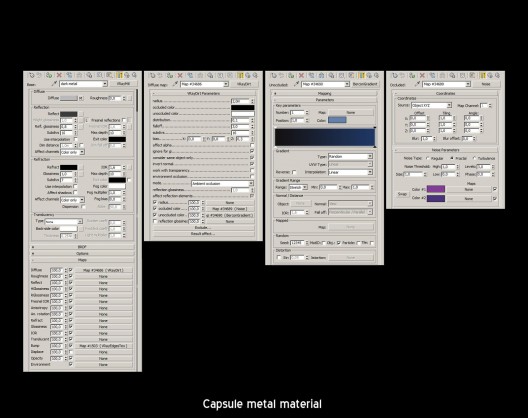
Task: Click yellow Show Map in Viewport icon in BerconGradient panel
Action: click(x=361, y=75)
